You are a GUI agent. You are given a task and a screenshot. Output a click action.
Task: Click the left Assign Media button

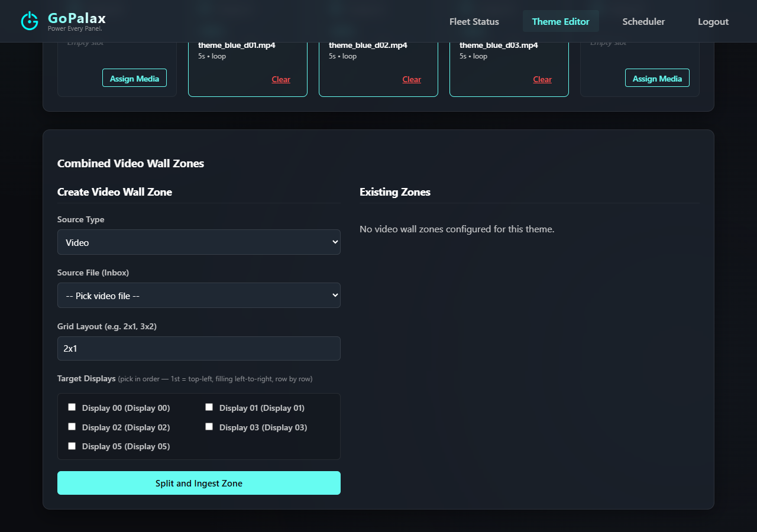134,78
